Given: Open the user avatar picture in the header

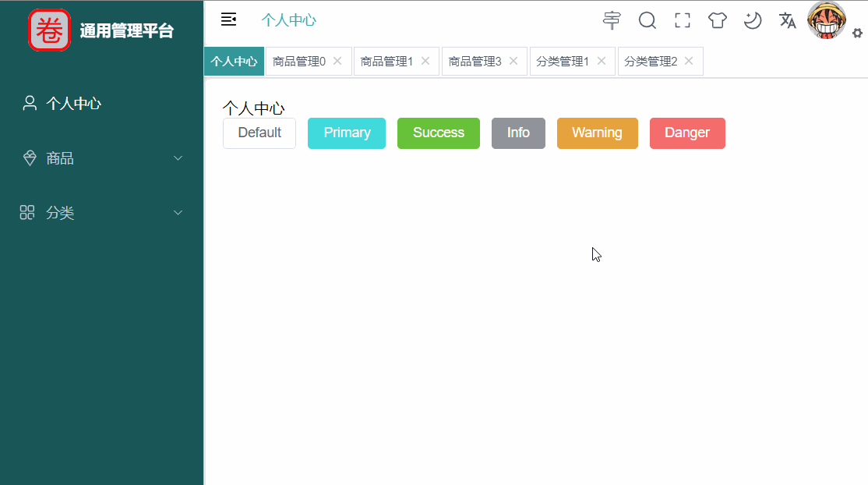Looking at the screenshot, I should (826, 20).
